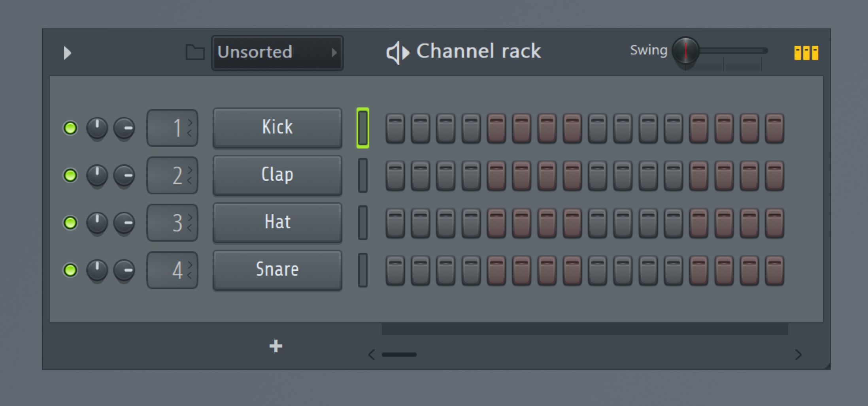Select the Snare channel selector
Viewport: 868px width, 406px height.
(363, 270)
